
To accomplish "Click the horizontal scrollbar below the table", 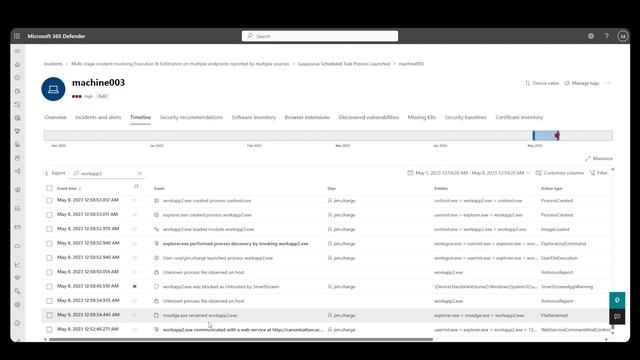I will [241, 339].
